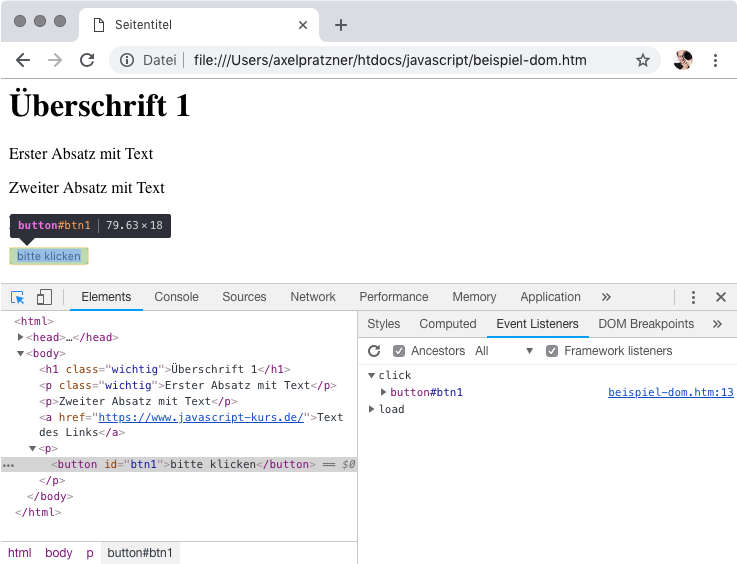Bookmark this page with the star
Viewport: 737px width, 564px height.
(643, 60)
